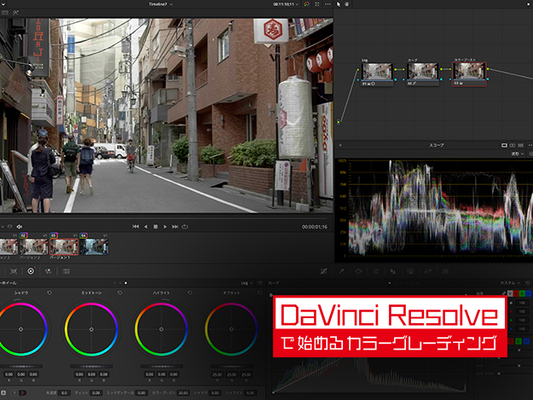Viewport: 533px width, 400px height.
Task: Open the color wheels palette icon
Action: 31,271
